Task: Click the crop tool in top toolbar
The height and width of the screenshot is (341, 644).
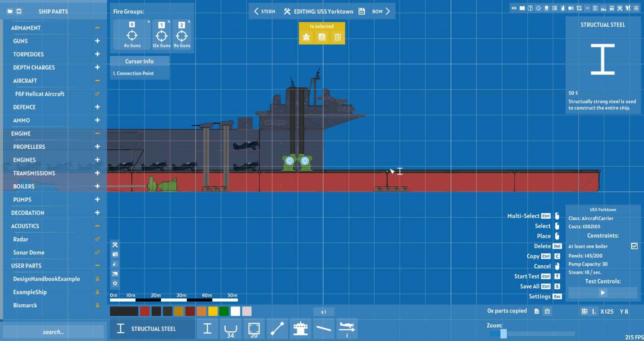Action: 579,8
